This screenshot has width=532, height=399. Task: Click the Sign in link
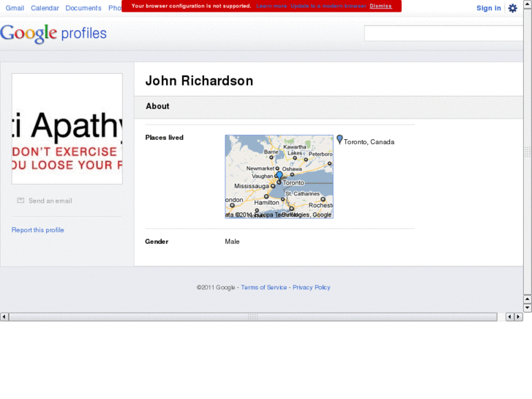coord(489,8)
